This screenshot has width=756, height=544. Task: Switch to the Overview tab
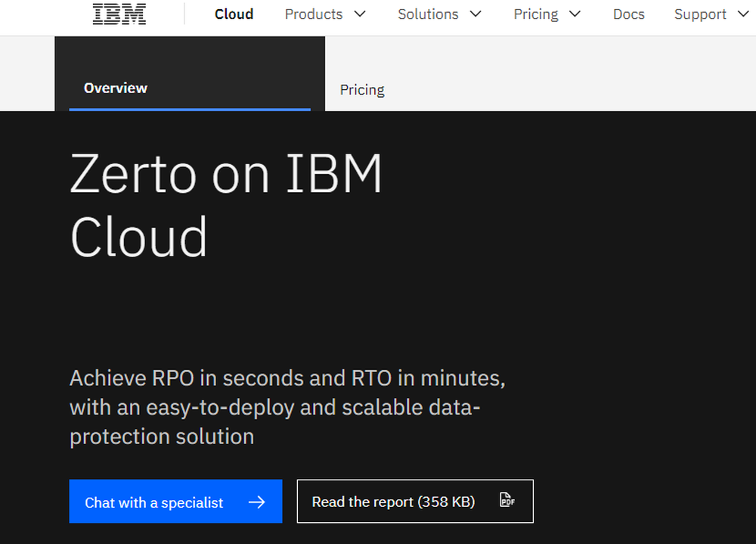tap(190, 74)
